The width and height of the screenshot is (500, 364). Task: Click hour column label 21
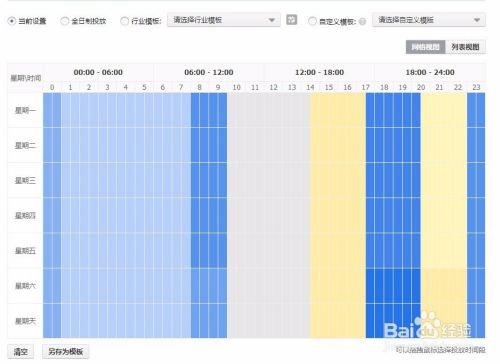point(439,87)
